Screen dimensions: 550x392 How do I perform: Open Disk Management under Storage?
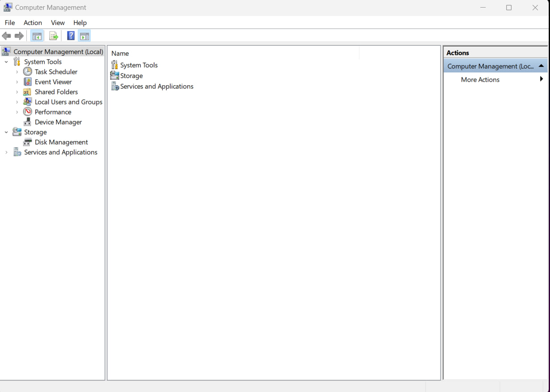tap(61, 142)
